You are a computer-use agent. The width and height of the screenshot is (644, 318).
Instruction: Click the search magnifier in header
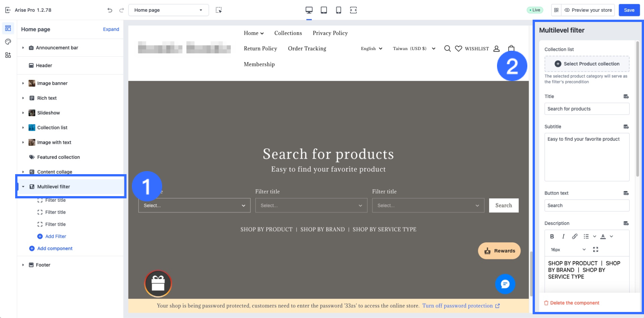(x=447, y=48)
